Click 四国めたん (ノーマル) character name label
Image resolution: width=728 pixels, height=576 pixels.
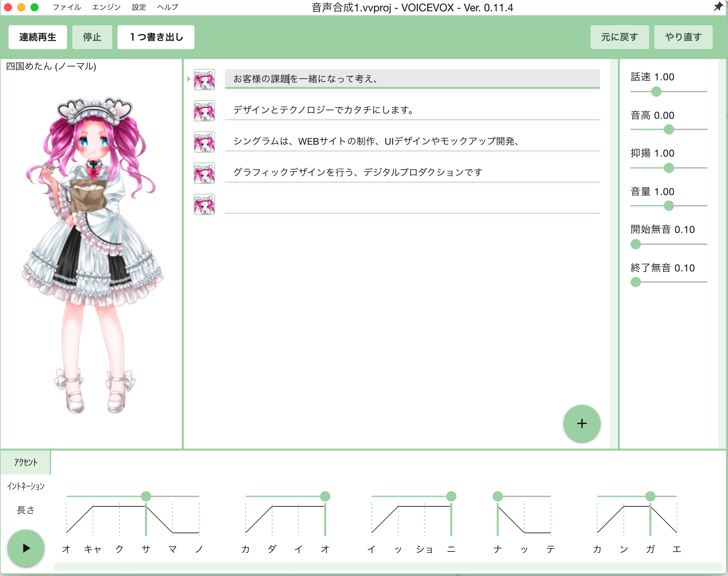51,66
